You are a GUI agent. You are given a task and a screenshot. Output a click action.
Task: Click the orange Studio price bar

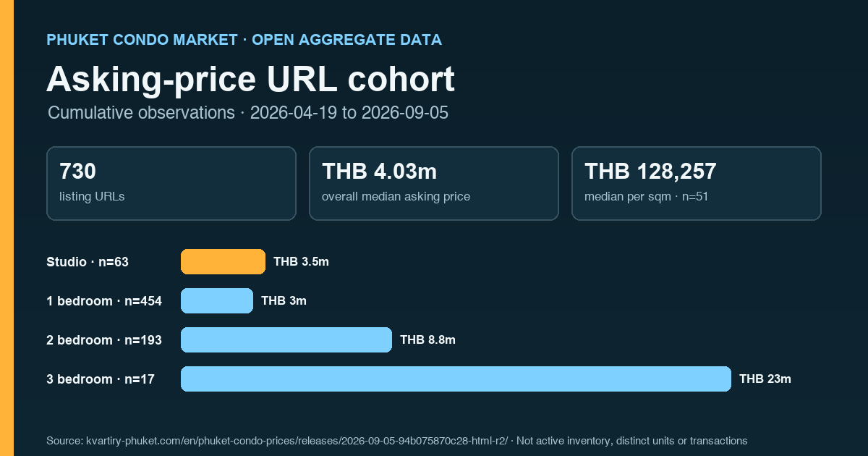[x=223, y=262]
